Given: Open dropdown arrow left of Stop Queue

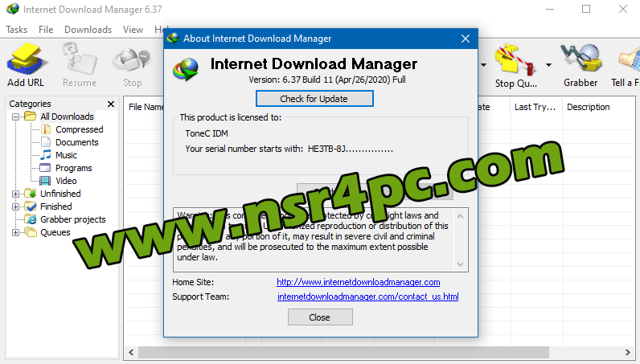Looking at the screenshot, I should (x=483, y=65).
